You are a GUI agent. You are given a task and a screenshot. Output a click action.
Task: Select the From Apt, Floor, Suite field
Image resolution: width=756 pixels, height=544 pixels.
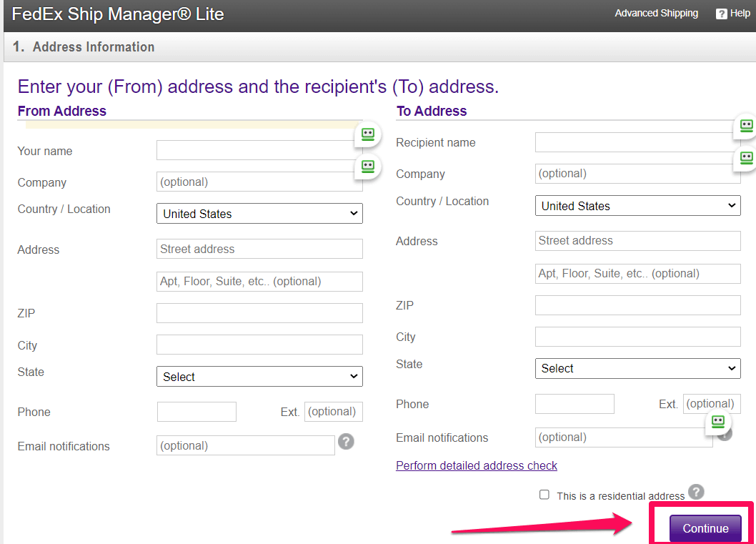(259, 282)
